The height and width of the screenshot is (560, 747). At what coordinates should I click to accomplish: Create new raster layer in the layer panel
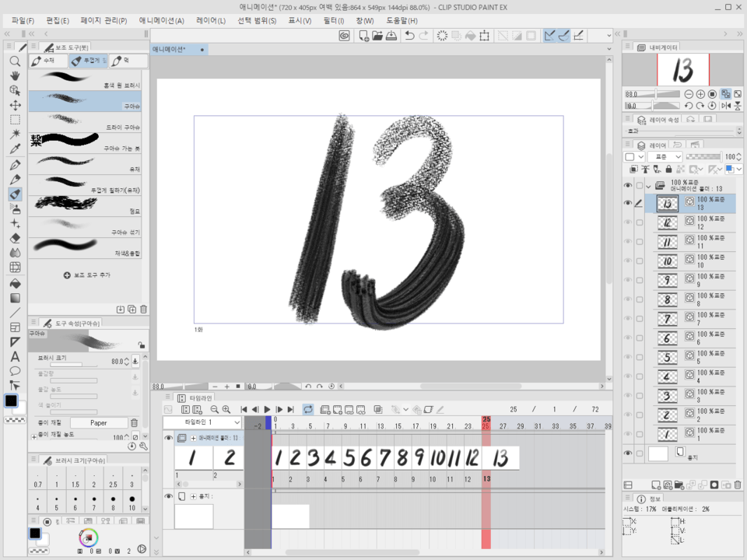point(656,485)
